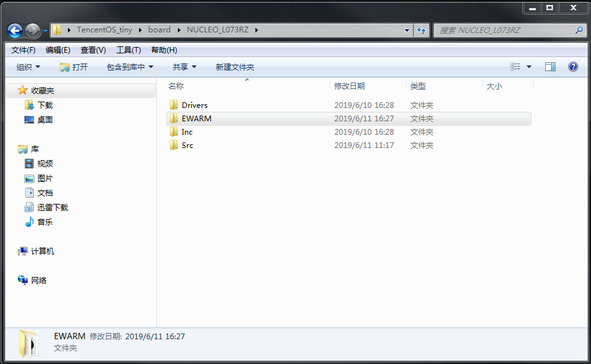The width and height of the screenshot is (591, 364).
Task: Open the 文件(F) menu
Action: click(24, 50)
